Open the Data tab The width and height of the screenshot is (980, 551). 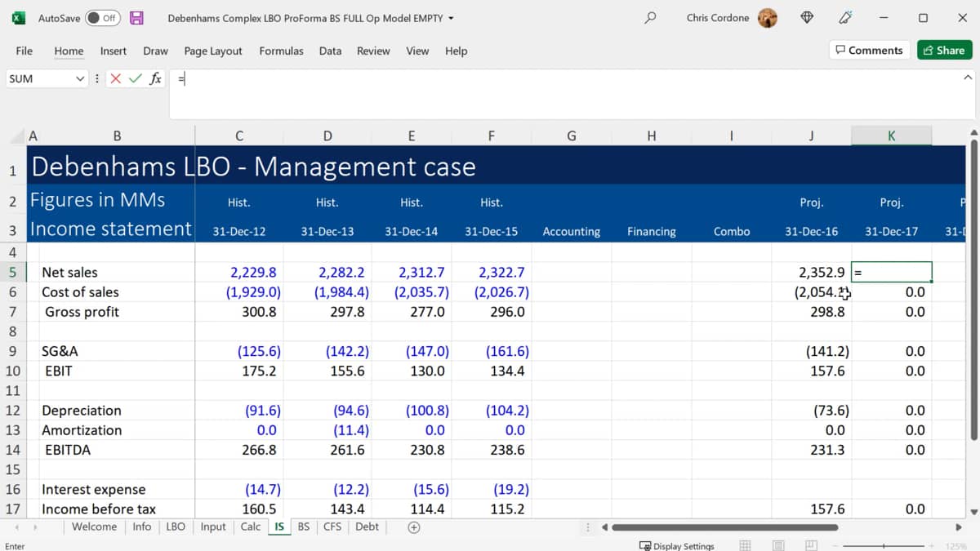tap(330, 51)
